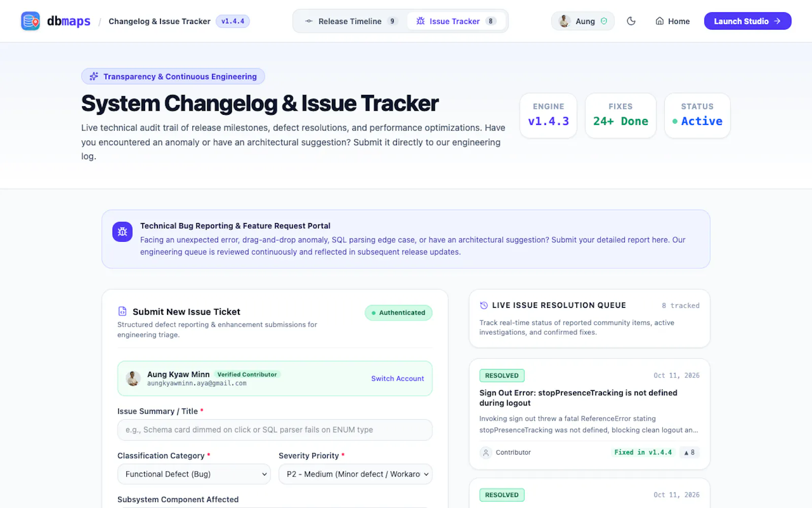Click the aungkyawminn.aya@gmail.com email text
Screen dimensions: 812x508
click(x=197, y=384)
